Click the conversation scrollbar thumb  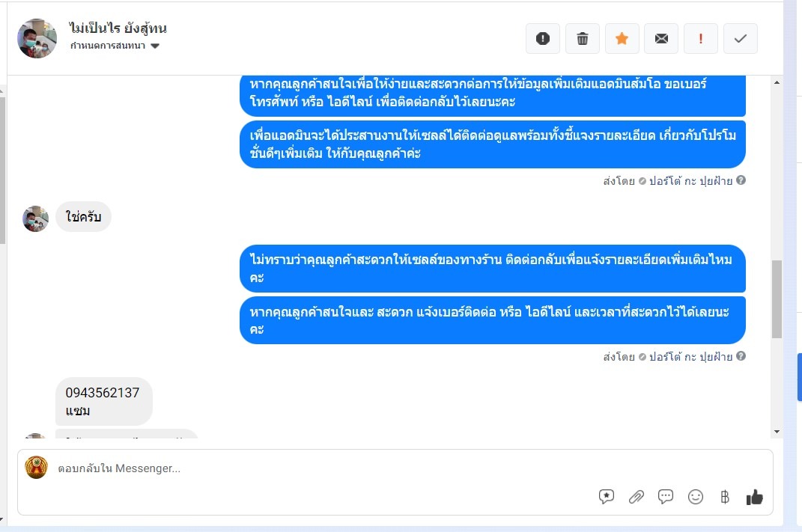point(777,299)
